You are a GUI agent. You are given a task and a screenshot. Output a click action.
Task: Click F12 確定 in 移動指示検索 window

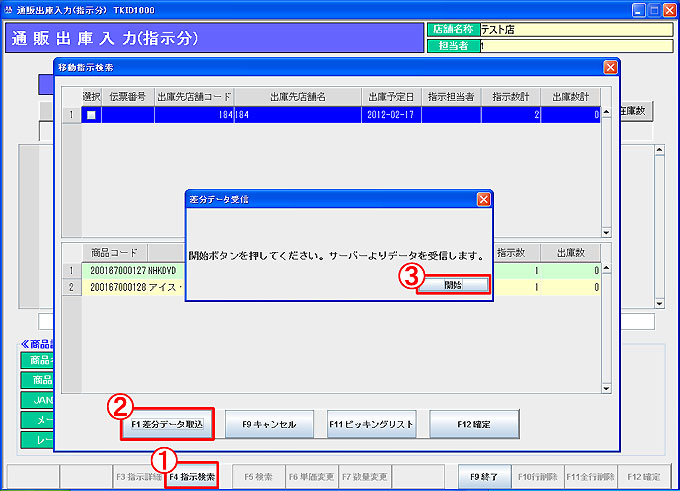tap(474, 424)
